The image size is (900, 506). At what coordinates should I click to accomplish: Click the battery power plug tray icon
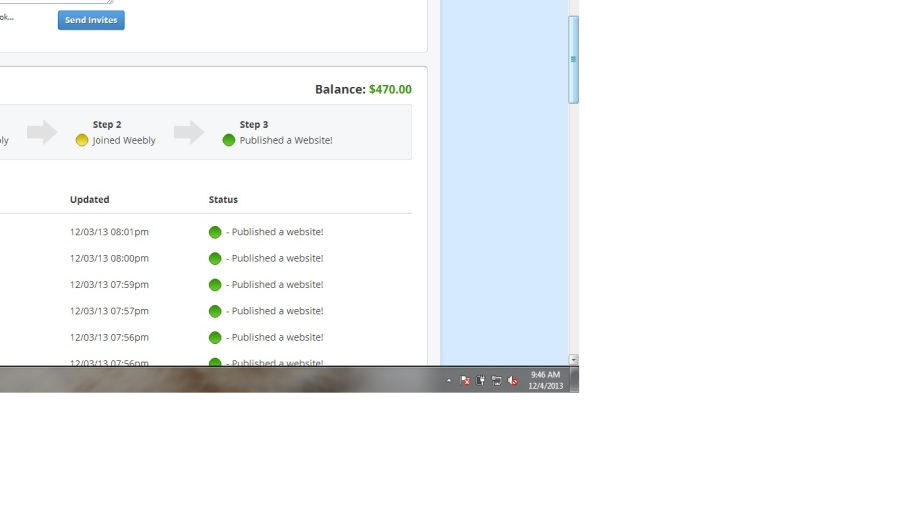[x=480, y=380]
